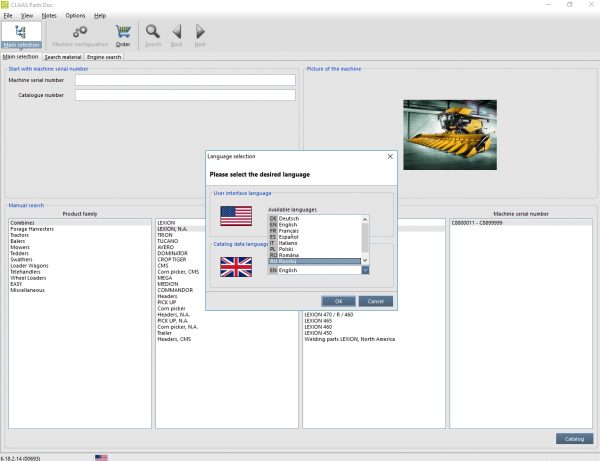
Task: Click the Search magnifier toolbar icon
Action: (153, 31)
